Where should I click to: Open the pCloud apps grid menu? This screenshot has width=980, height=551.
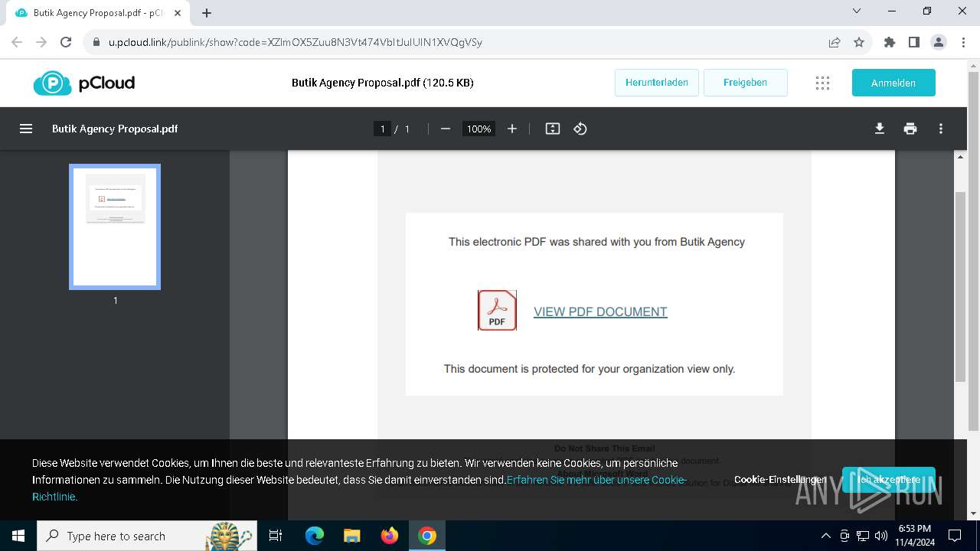(x=822, y=83)
